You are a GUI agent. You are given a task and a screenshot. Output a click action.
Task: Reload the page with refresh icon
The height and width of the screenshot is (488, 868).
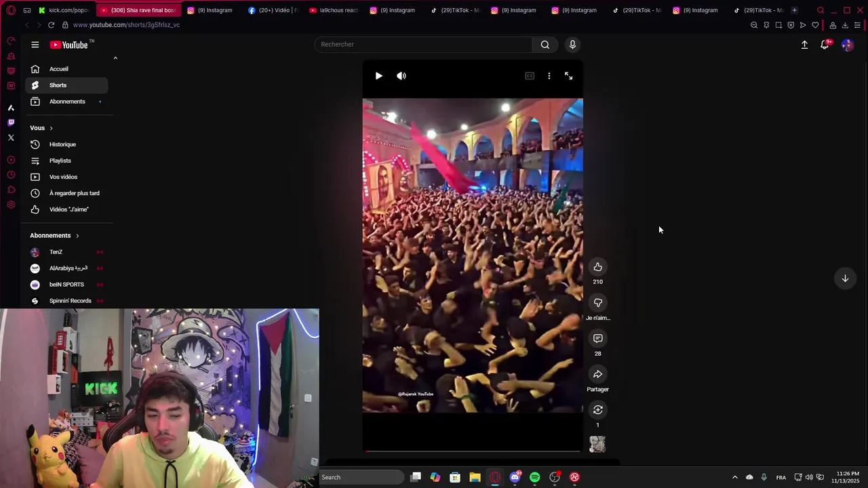coord(51,25)
